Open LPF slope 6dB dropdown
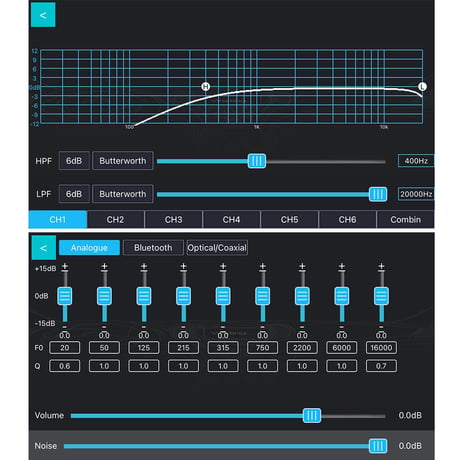This screenshot has width=460, height=460. click(74, 194)
